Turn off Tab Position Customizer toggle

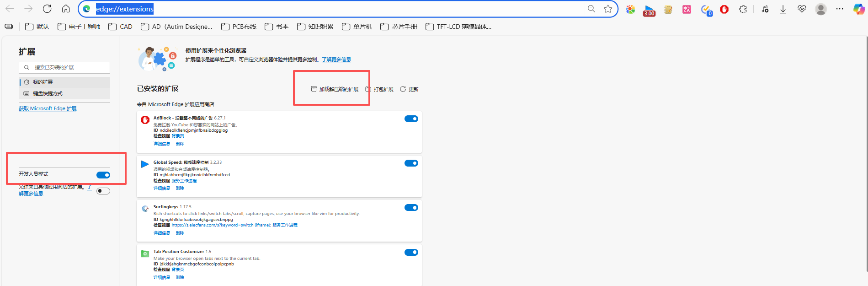tap(411, 252)
